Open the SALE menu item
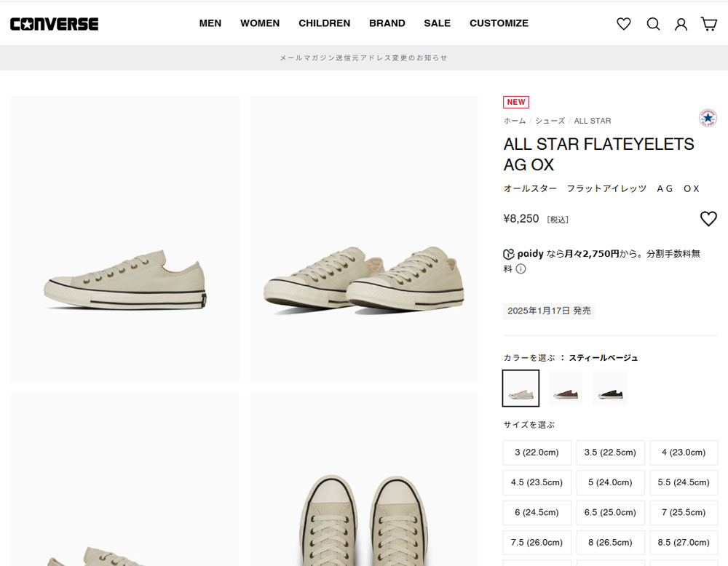728x566 pixels. coord(438,23)
